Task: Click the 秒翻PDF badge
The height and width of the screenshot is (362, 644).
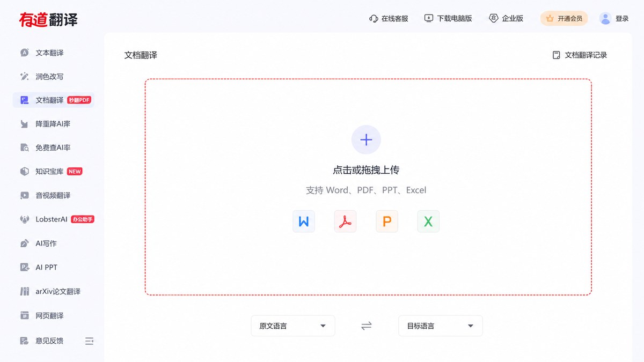Action: pyautogui.click(x=79, y=100)
